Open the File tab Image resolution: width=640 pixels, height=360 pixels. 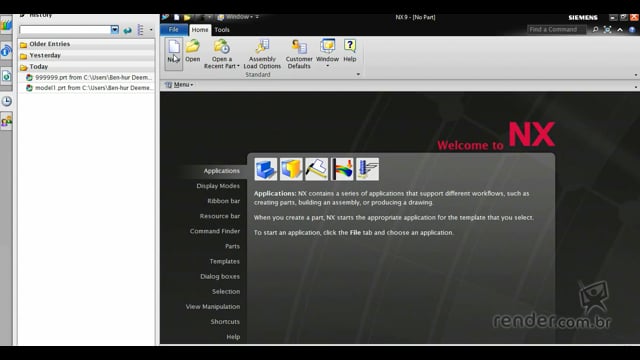click(173, 29)
